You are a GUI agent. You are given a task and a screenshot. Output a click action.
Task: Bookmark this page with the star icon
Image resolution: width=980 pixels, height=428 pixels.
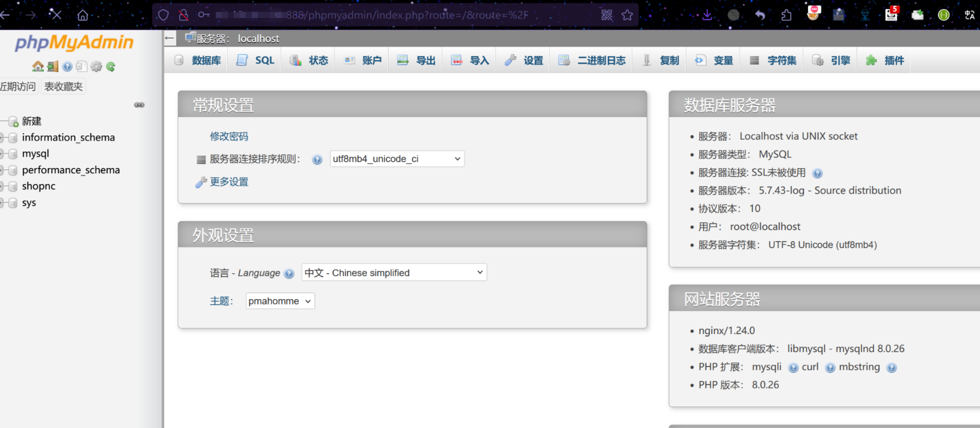pyautogui.click(x=627, y=15)
